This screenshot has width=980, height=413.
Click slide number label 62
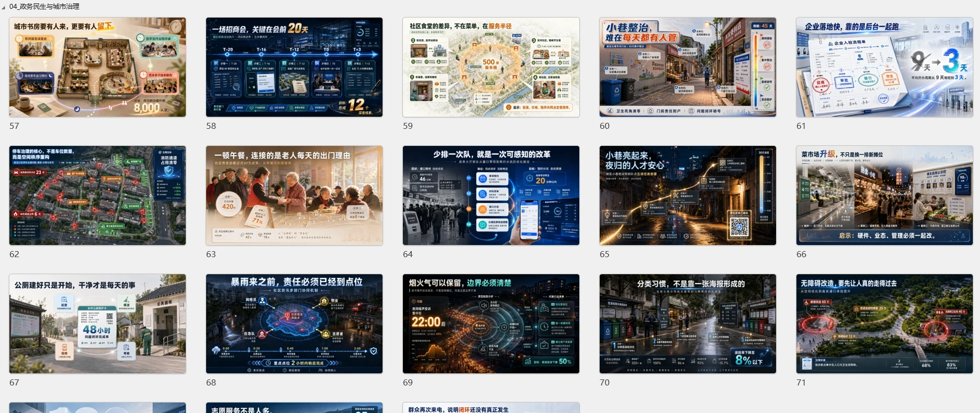pyautogui.click(x=14, y=254)
